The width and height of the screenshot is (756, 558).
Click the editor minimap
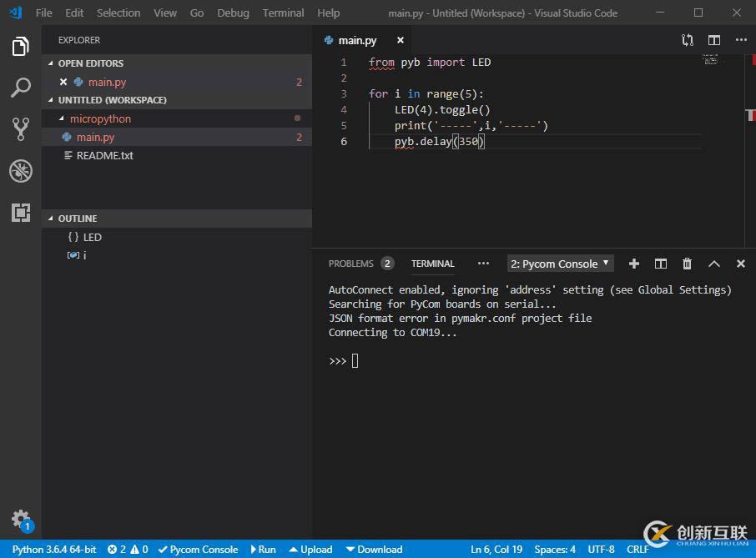(x=711, y=60)
